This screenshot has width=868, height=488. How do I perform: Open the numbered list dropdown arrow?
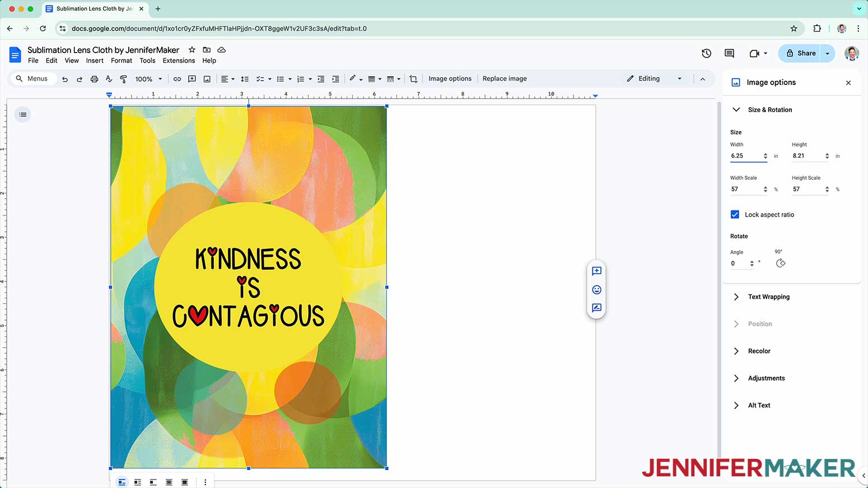pos(310,79)
